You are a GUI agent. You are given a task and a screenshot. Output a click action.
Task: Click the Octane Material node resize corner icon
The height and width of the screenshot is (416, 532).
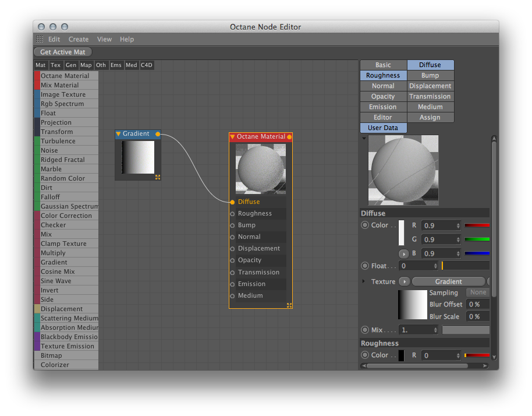click(x=289, y=305)
